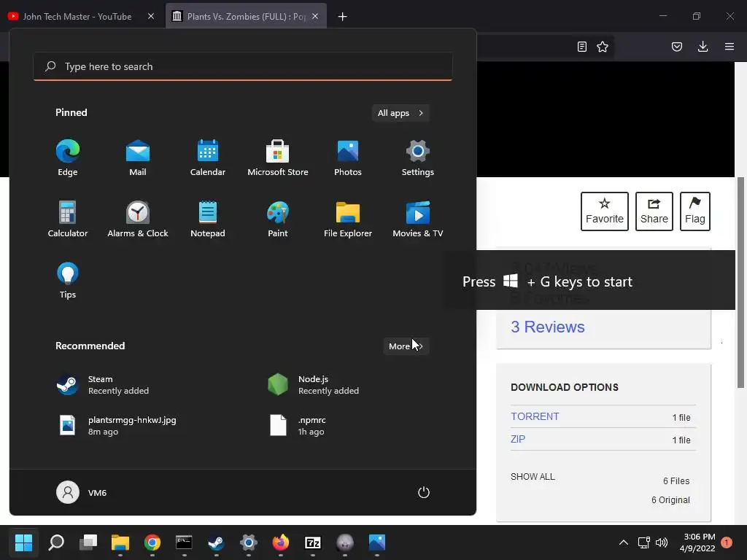Viewport: 747px width, 560px height.
Task: Click the ZIP download link
Action: tap(518, 439)
